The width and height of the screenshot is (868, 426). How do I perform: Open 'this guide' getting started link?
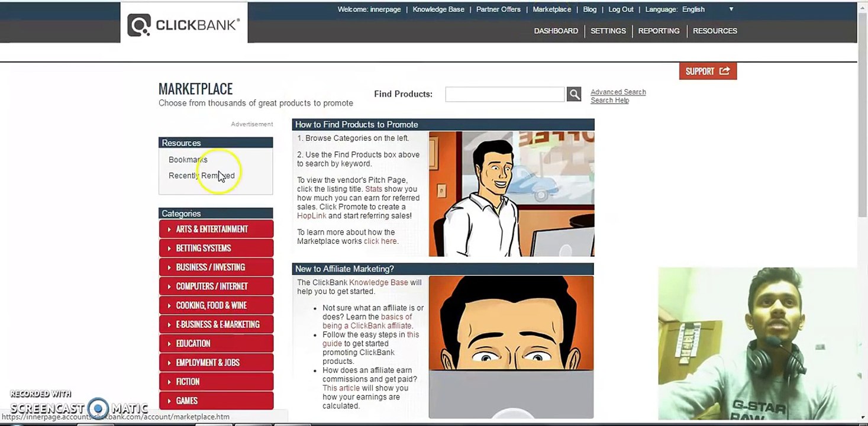(370, 339)
